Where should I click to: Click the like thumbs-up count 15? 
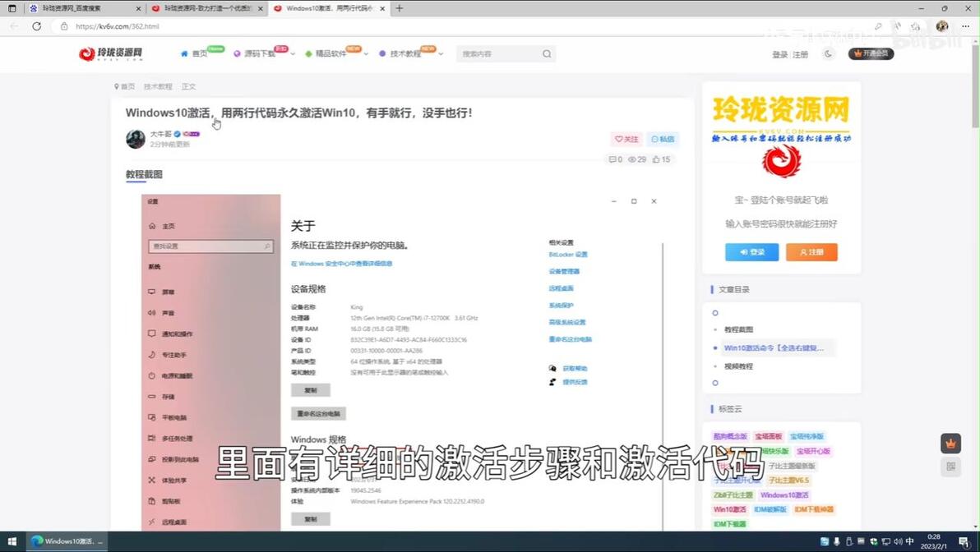[x=661, y=159]
